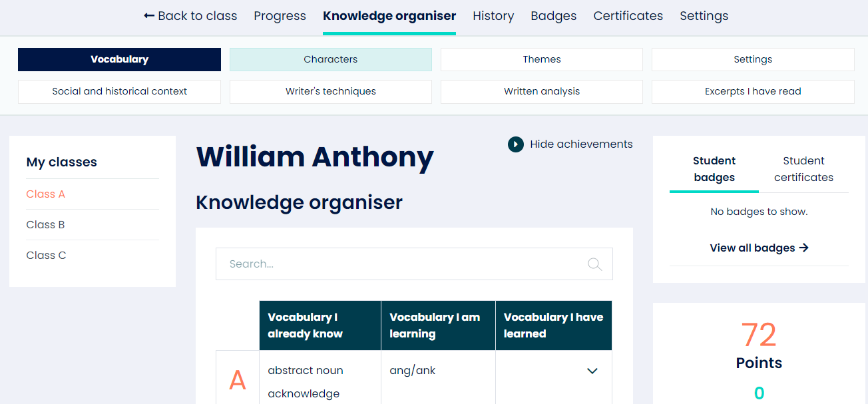The height and width of the screenshot is (404, 868).
Task: Click View all badges link
Action: coord(759,248)
